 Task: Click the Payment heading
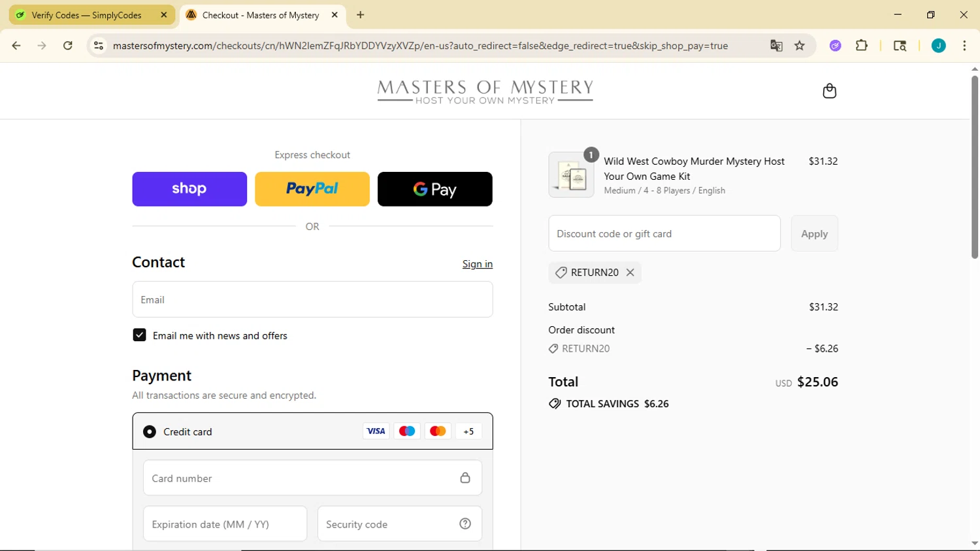(161, 376)
